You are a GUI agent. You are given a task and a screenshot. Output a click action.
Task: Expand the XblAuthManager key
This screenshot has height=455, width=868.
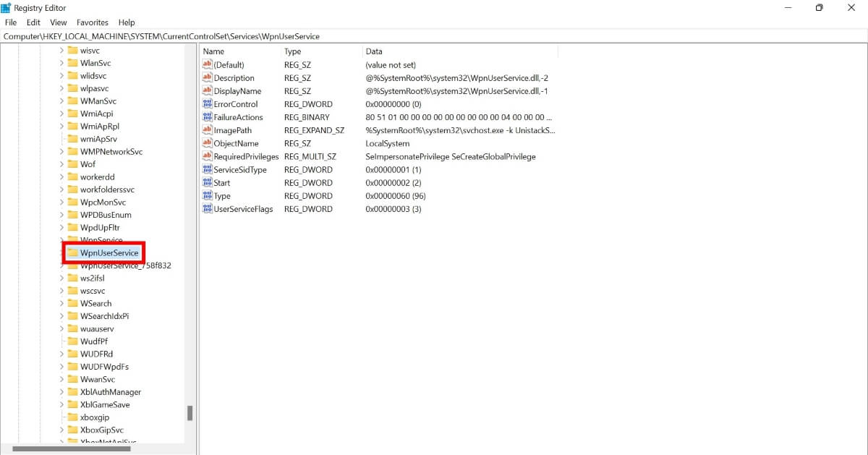point(61,391)
